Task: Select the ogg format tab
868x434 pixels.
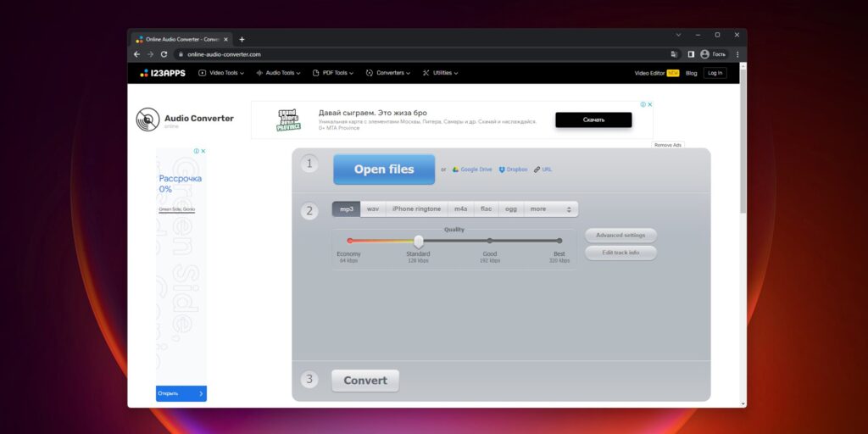Action: pos(511,209)
